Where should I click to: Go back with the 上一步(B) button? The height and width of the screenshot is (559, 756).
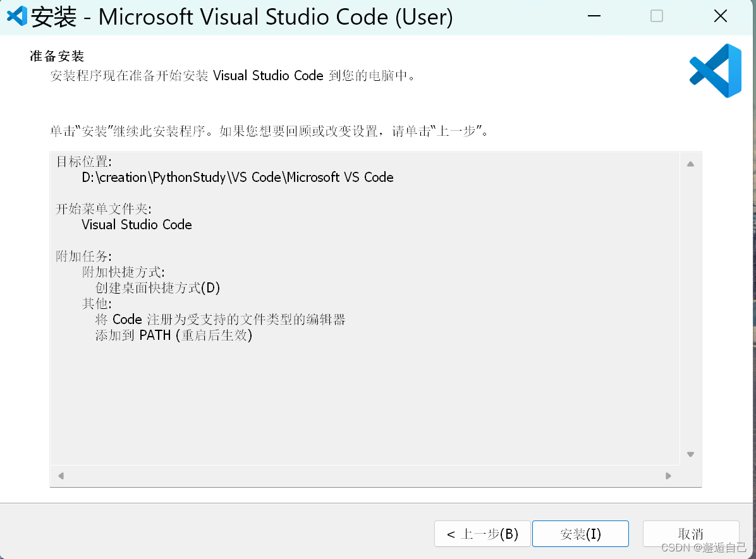(x=482, y=534)
